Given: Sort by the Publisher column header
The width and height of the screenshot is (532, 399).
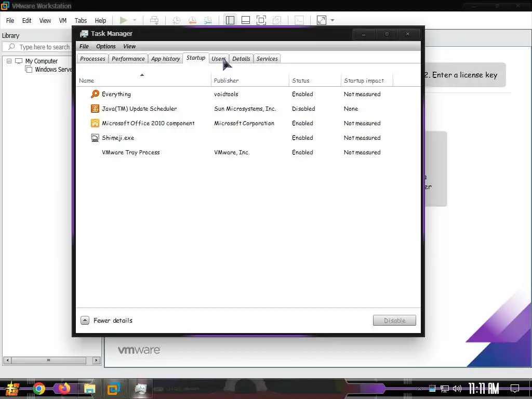Looking at the screenshot, I should click(x=250, y=81).
